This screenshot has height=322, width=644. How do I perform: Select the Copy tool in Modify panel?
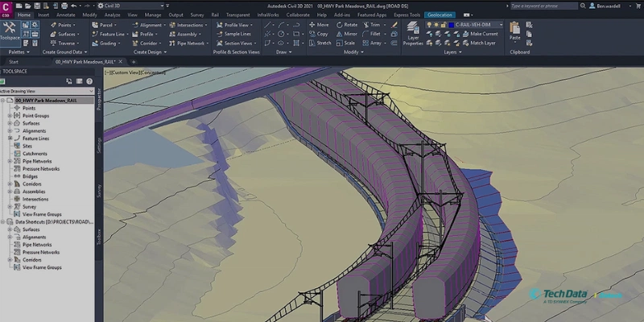pyautogui.click(x=319, y=34)
